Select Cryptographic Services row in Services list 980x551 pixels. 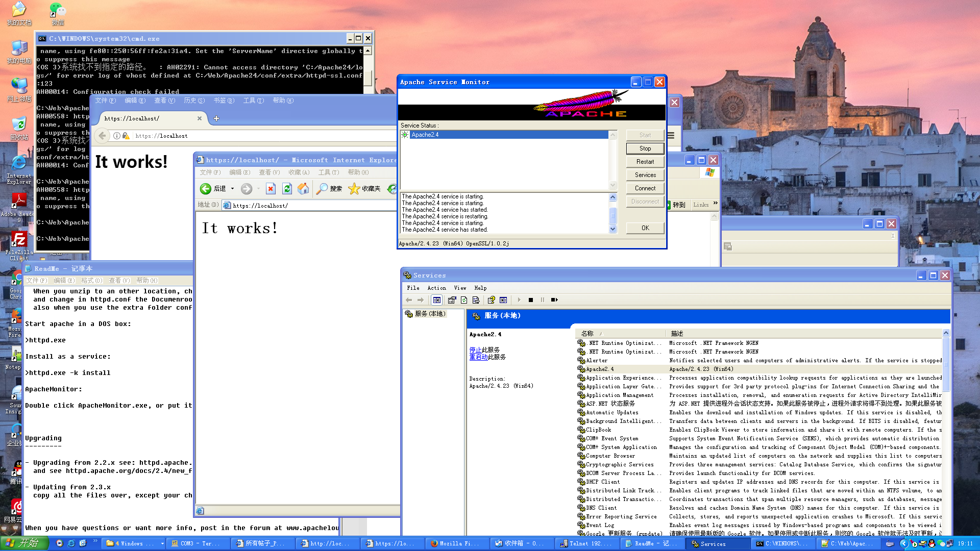(759, 464)
